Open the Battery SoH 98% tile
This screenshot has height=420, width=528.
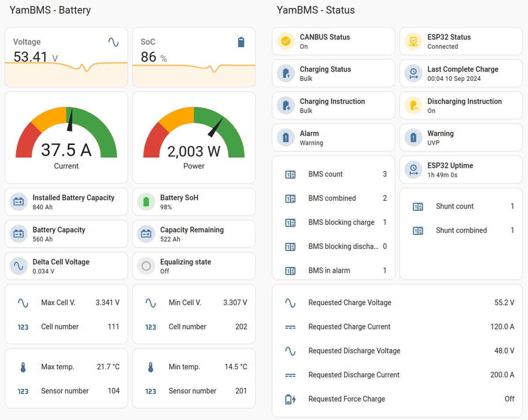[x=194, y=202]
